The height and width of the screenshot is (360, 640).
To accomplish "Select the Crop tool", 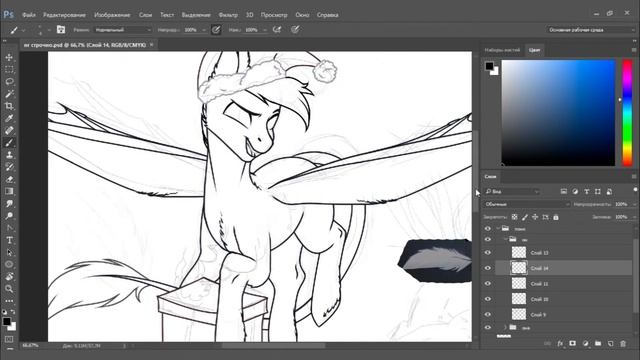I will point(9,106).
